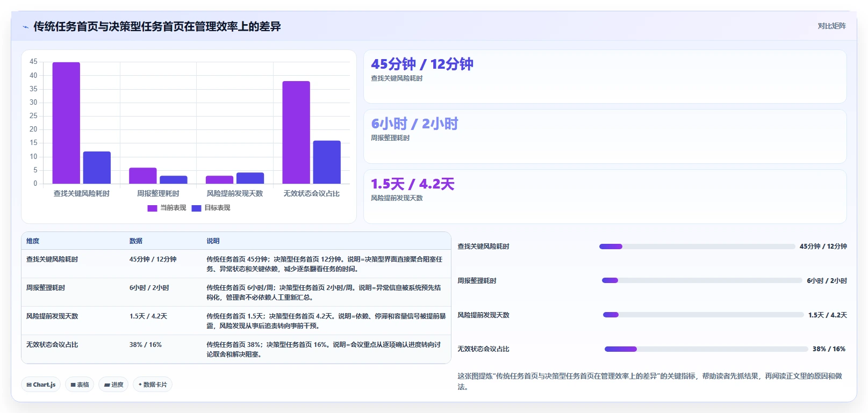Click progress bar for 无效状态会议占比
868x413 pixels.
tap(706, 349)
